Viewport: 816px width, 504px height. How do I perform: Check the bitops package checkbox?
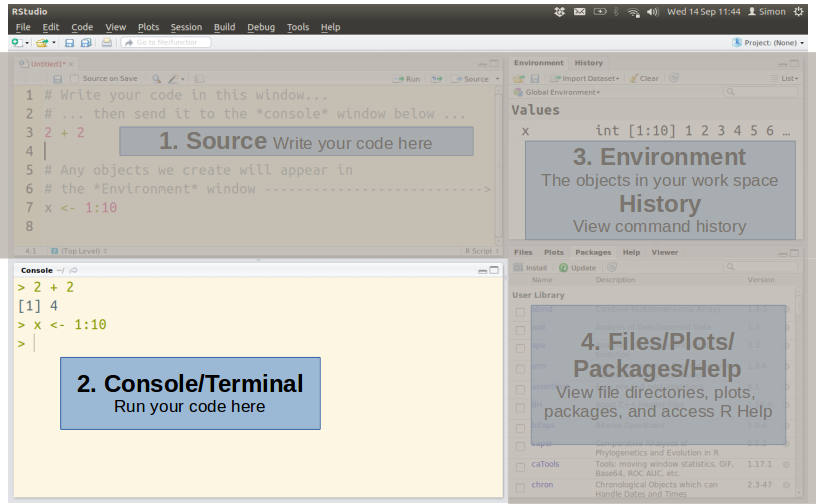tap(520, 429)
